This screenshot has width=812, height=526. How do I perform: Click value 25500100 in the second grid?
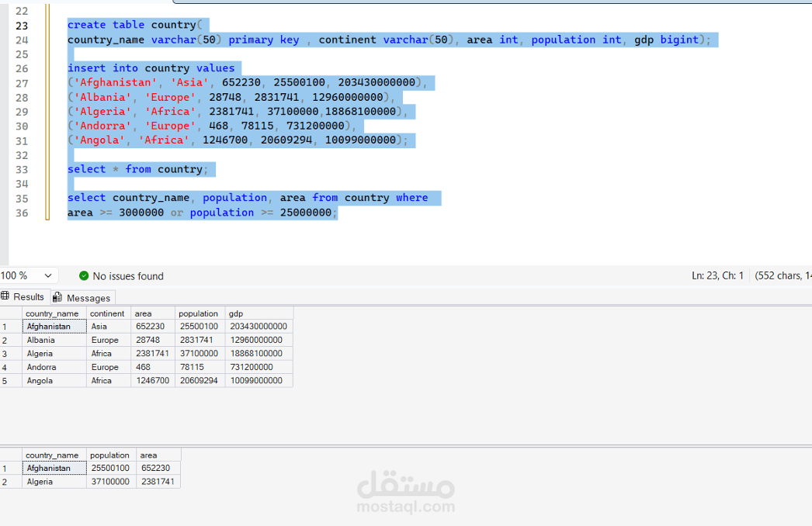(111, 468)
